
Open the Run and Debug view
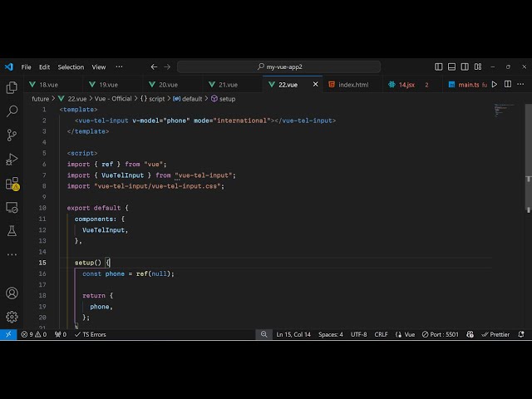(x=12, y=159)
